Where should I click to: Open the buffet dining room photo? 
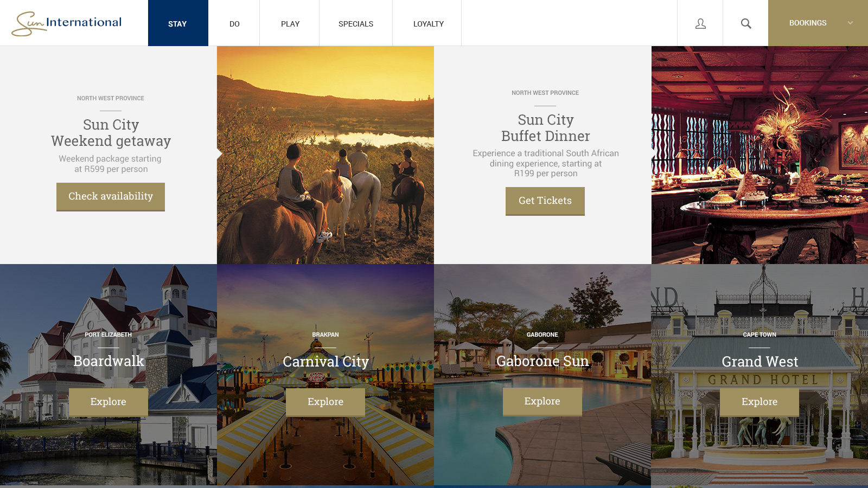click(x=759, y=155)
